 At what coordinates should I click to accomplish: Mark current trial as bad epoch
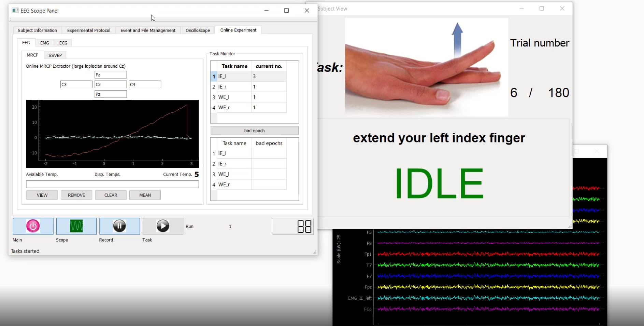[x=254, y=130]
